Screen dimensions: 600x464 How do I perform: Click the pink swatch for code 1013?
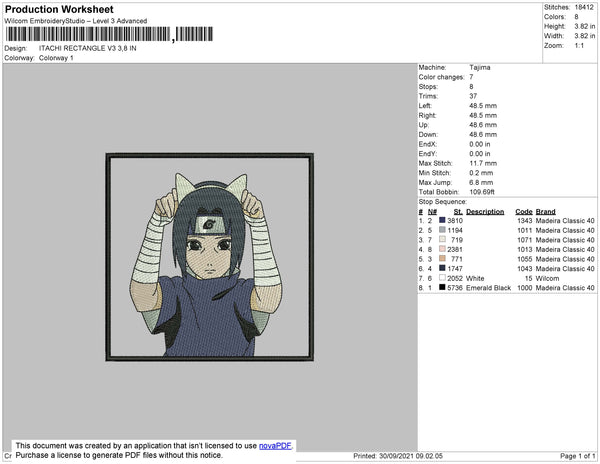(442, 249)
